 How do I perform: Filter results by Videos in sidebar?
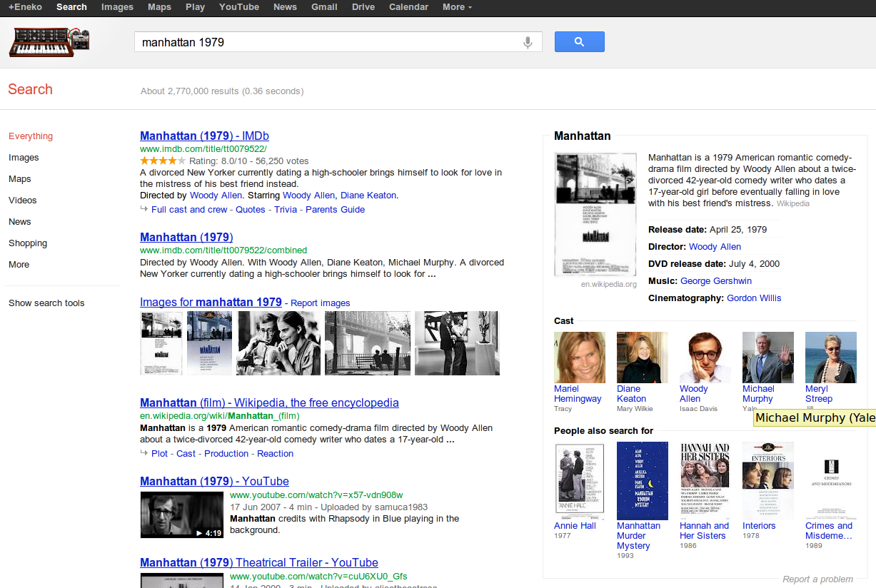23,201
